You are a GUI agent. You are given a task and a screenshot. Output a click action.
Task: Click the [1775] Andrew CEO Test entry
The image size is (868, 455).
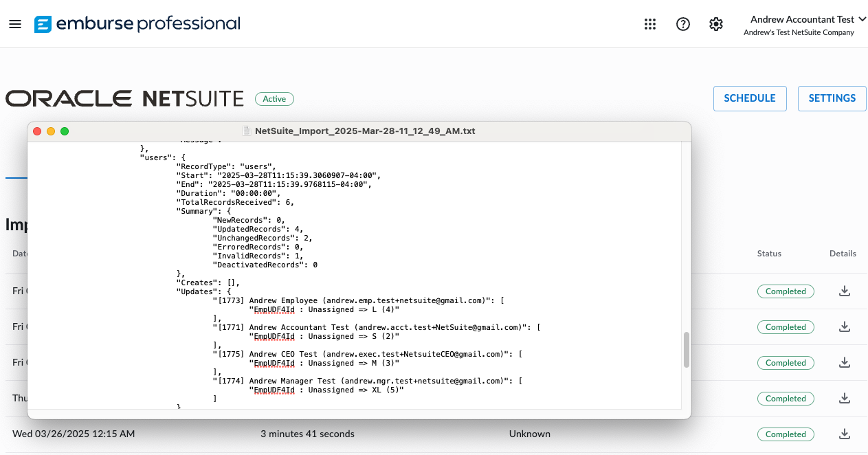(368, 354)
